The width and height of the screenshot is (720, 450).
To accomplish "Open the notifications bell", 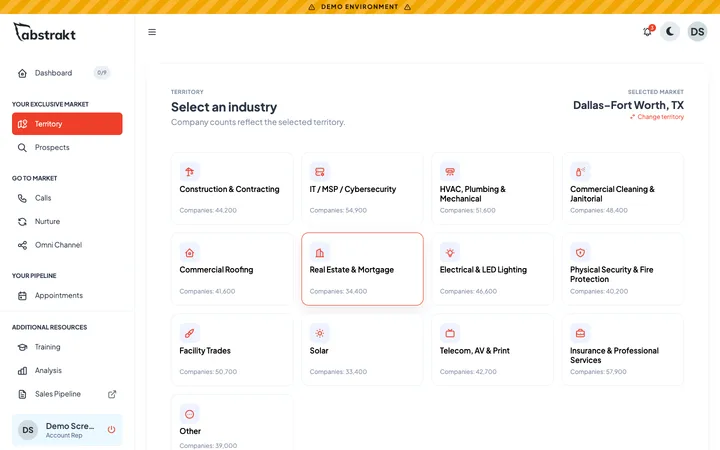I will [x=647, y=32].
